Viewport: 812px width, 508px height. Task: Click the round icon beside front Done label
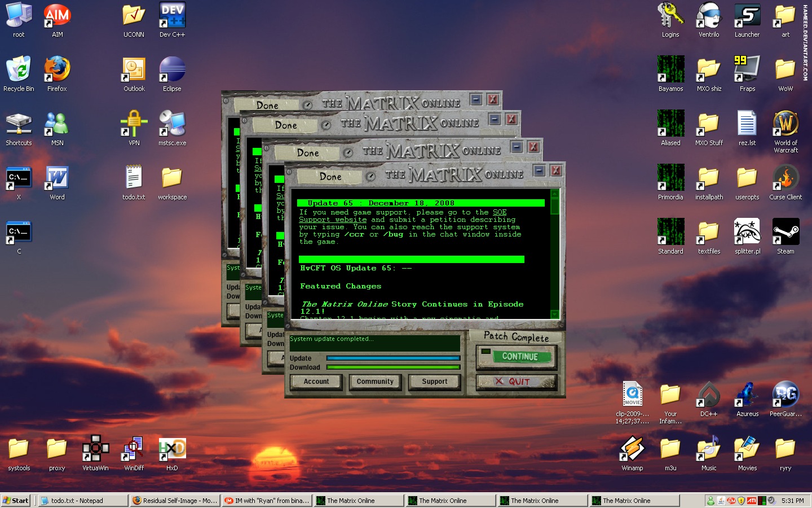click(x=370, y=177)
